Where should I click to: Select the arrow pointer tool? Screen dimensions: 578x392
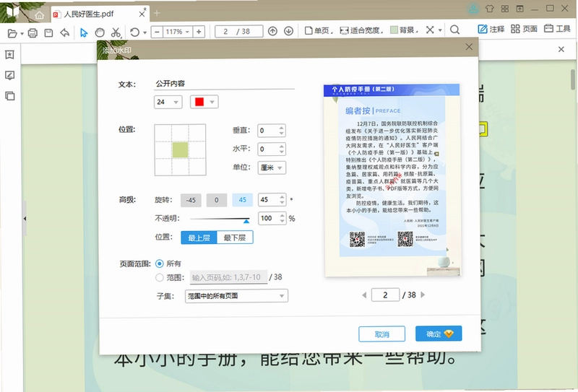click(84, 32)
